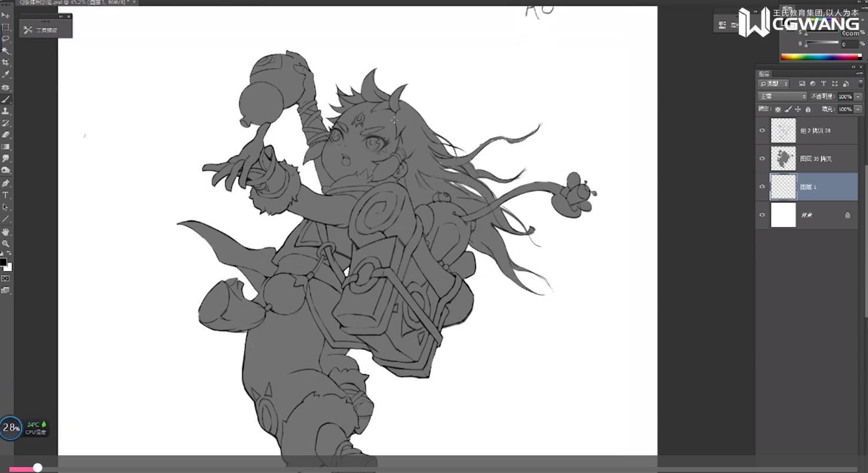Select the Clone Stamp tool
Viewport: 868px width, 473px height.
pos(5,111)
